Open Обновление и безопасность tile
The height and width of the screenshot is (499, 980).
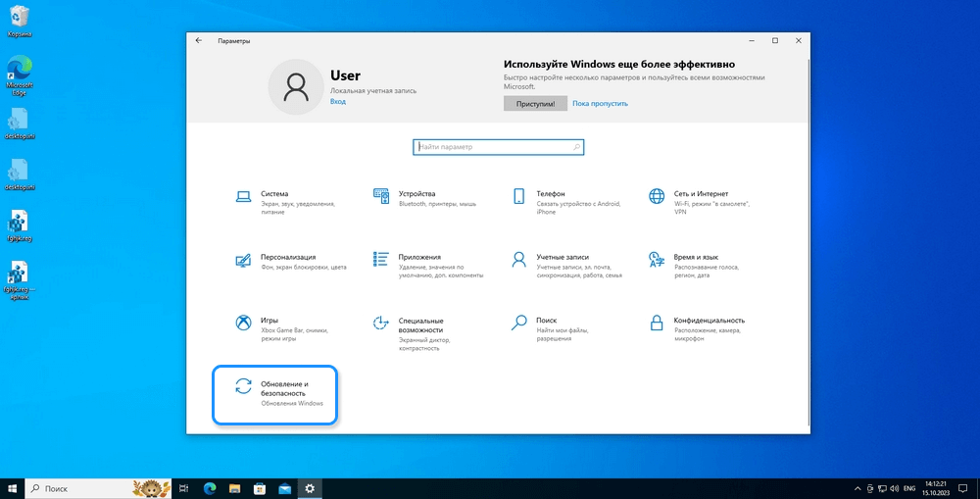coord(275,394)
